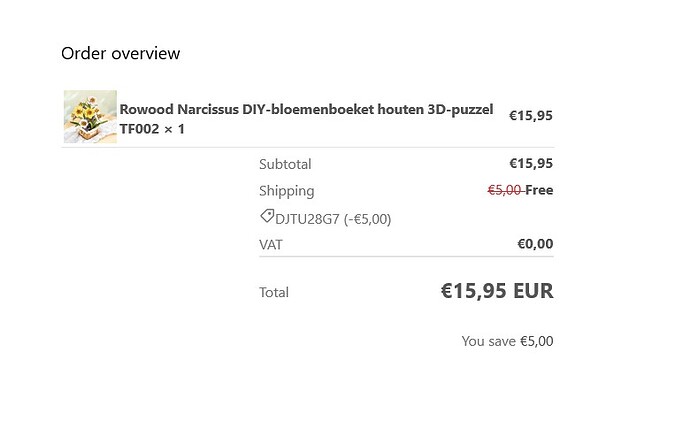Select the VAT amount €0,00

tap(535, 244)
